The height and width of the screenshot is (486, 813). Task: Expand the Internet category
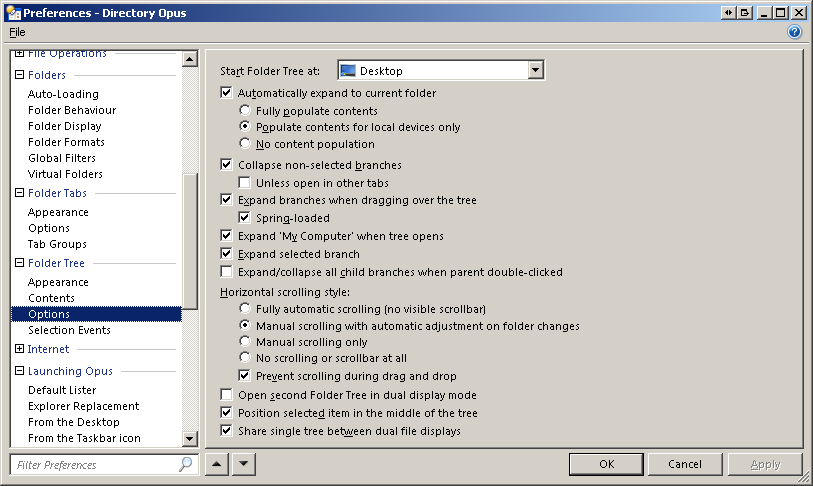(x=19, y=349)
